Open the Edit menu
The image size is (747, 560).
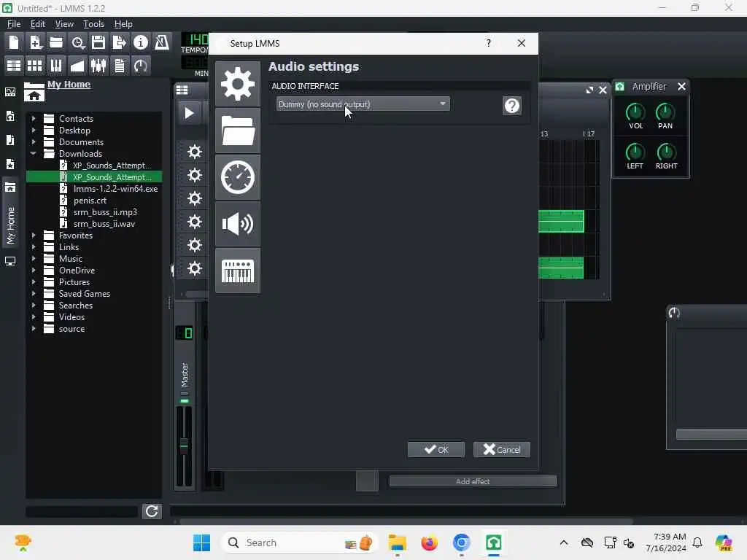(38, 24)
